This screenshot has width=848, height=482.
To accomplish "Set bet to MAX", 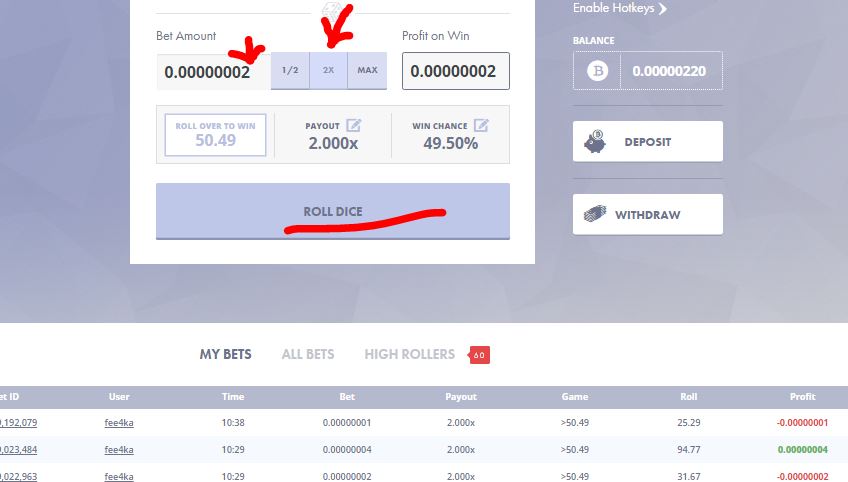I will click(367, 71).
